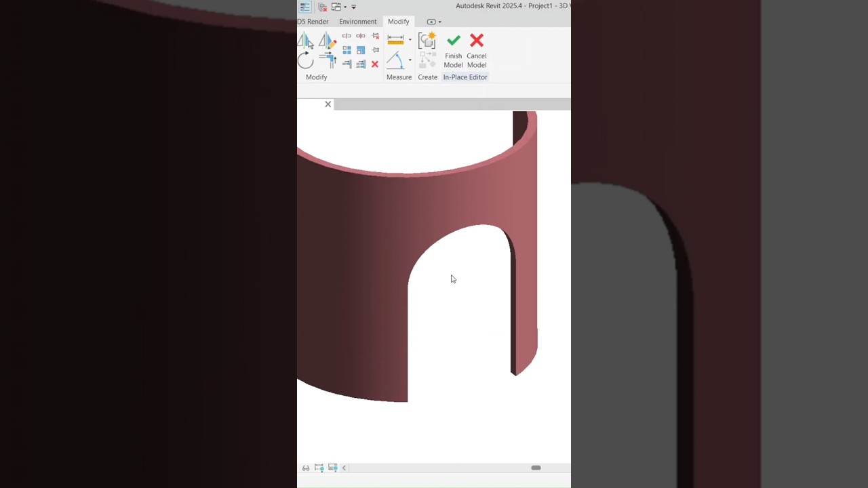The height and width of the screenshot is (488, 868).
Task: Select Trim/Extend Multiple Elements tool
Action: click(x=361, y=64)
